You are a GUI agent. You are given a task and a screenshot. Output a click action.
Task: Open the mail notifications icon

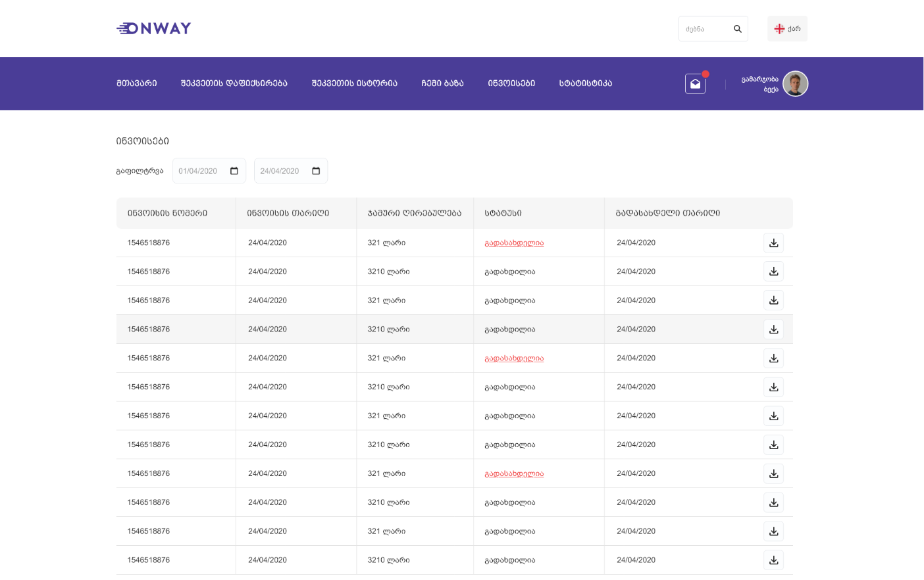click(x=695, y=84)
